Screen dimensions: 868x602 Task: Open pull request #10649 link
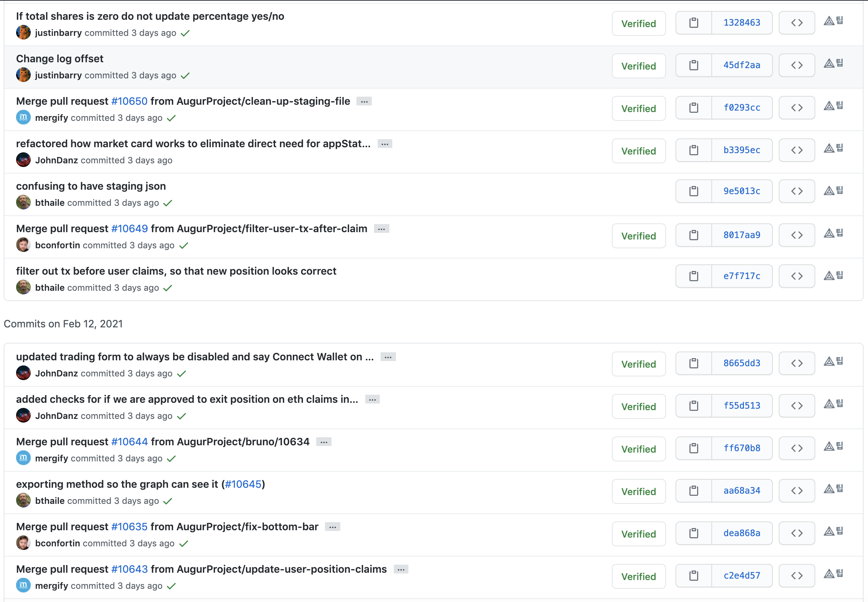tap(129, 228)
